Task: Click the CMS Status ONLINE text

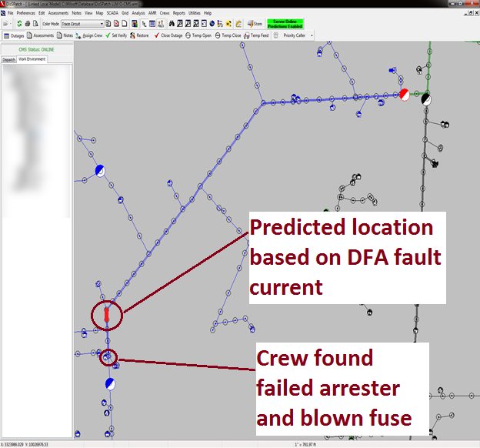Action: tap(36, 49)
